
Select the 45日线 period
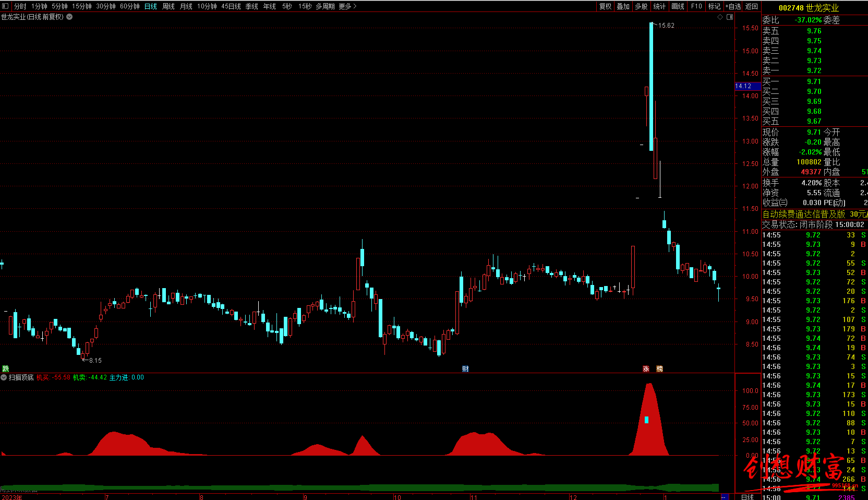[x=231, y=6]
